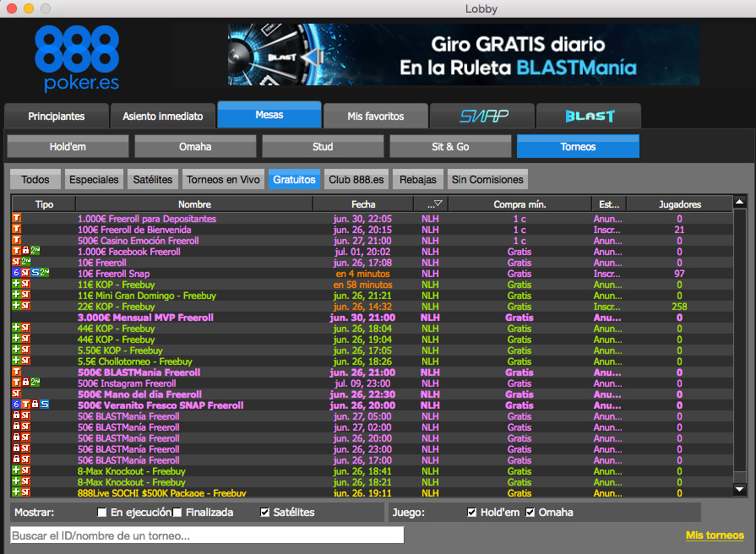Sort tournaments by Nombre column header
Image resolution: width=756 pixels, height=554 pixels.
pos(194,204)
